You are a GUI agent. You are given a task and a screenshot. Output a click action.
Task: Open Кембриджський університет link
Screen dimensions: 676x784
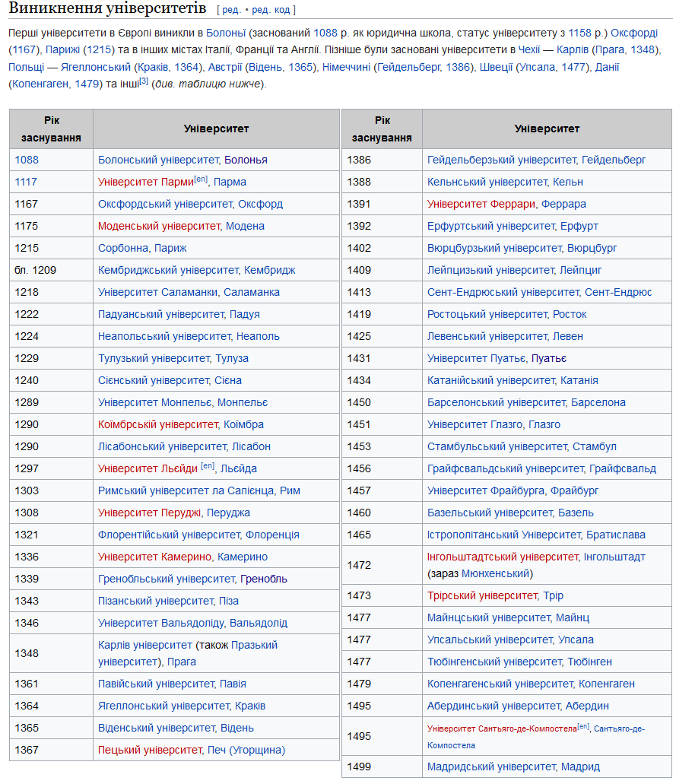click(169, 270)
